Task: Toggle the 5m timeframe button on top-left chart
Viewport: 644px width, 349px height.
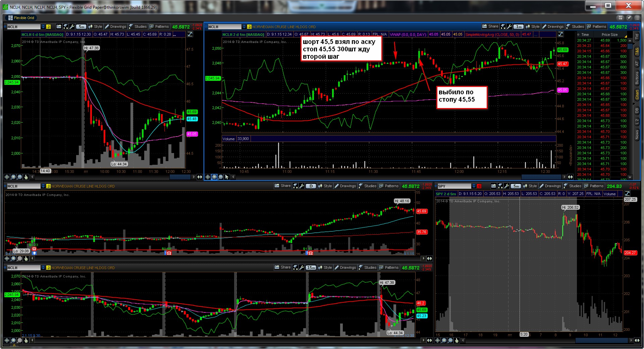Action: (x=81, y=27)
